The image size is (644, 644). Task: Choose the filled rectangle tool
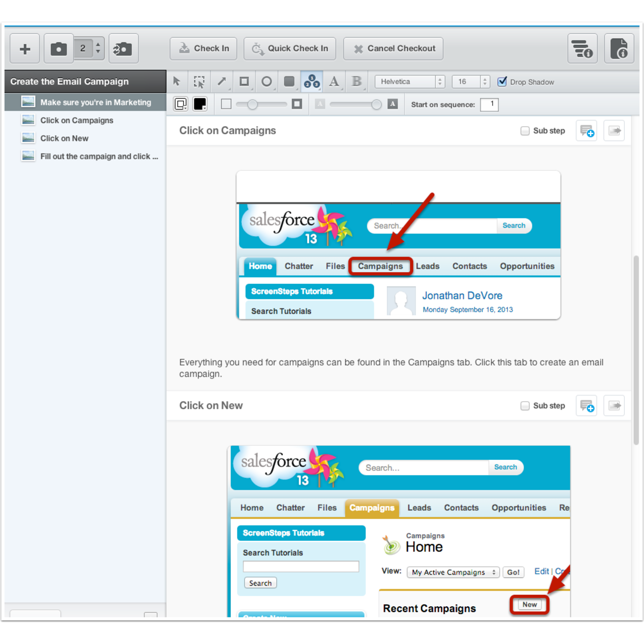[x=289, y=81]
